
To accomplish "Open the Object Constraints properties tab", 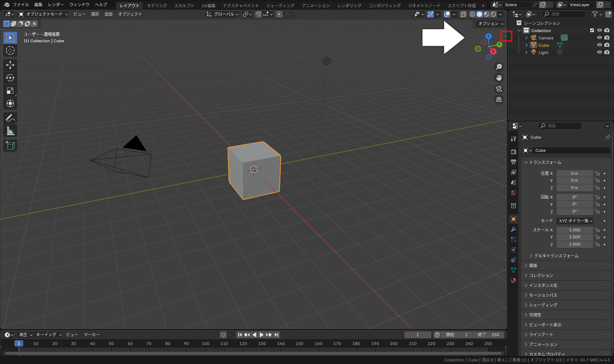I will pos(513,260).
